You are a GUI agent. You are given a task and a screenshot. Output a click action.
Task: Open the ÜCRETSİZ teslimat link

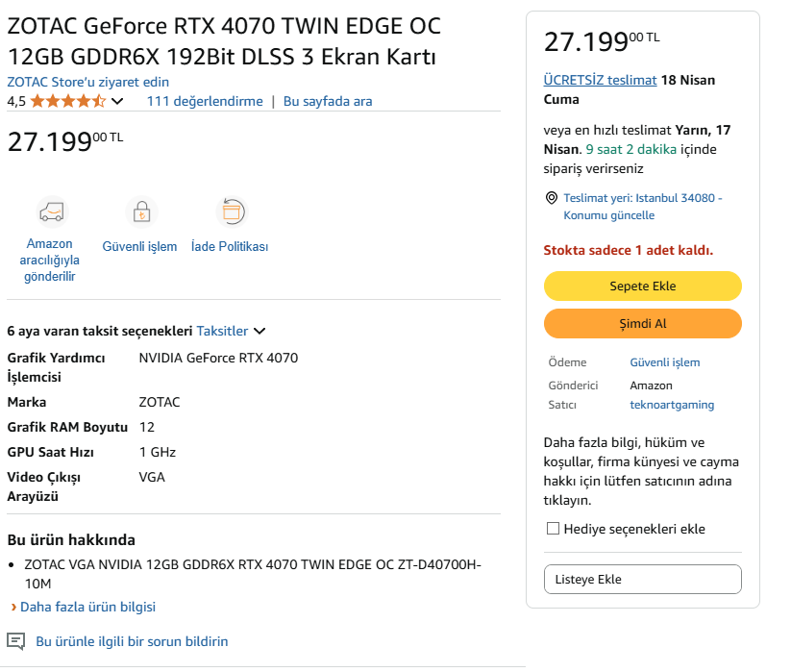pos(600,80)
